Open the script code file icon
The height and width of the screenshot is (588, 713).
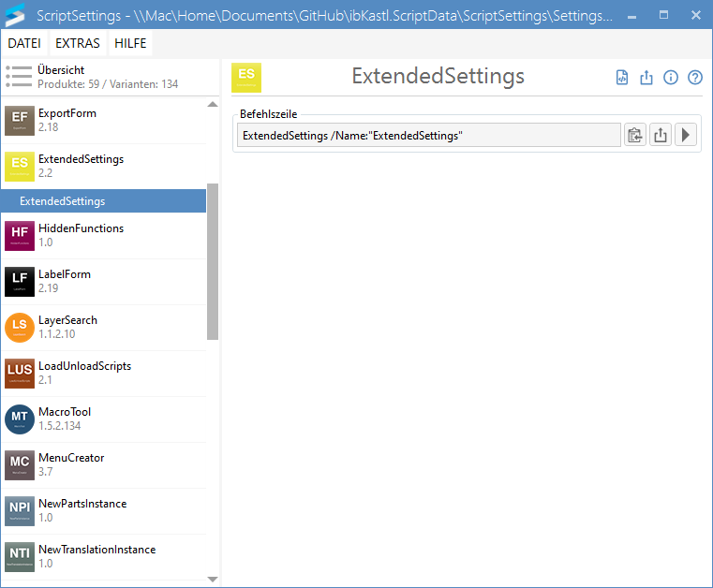[622, 78]
